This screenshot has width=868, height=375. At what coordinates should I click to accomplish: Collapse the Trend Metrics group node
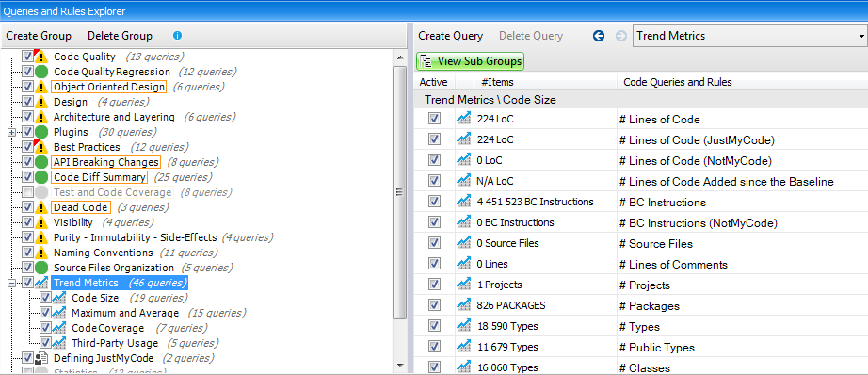(11, 283)
